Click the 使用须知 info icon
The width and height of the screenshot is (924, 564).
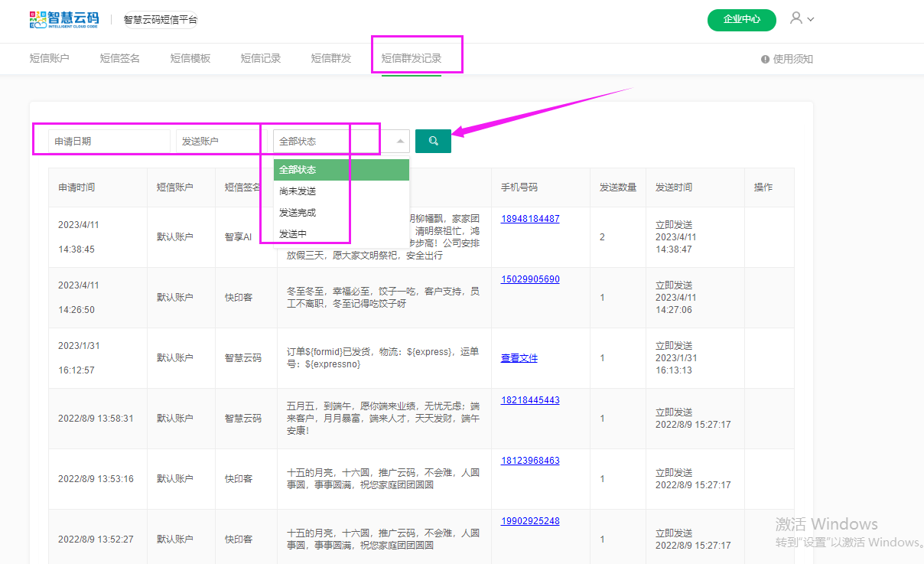(765, 59)
